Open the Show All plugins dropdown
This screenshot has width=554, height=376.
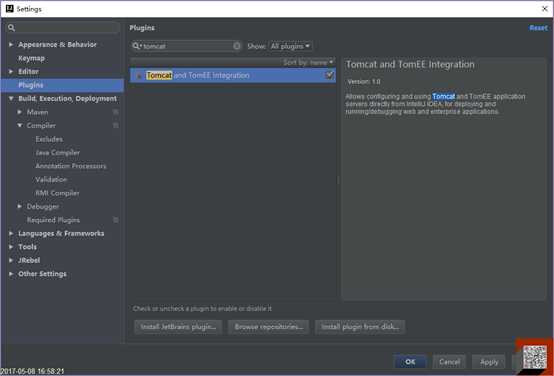290,46
